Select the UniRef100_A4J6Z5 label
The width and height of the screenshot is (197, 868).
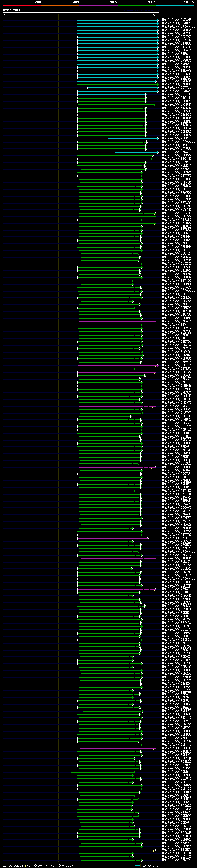pos(177,812)
